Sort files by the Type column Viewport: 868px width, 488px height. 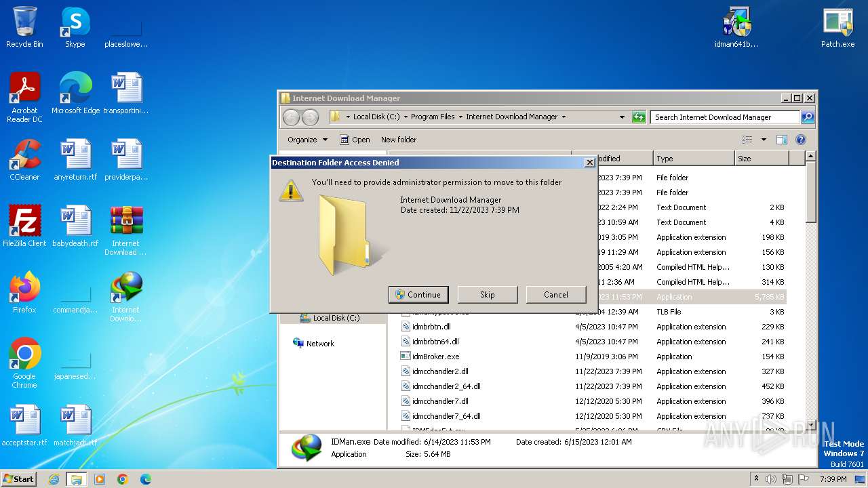693,159
